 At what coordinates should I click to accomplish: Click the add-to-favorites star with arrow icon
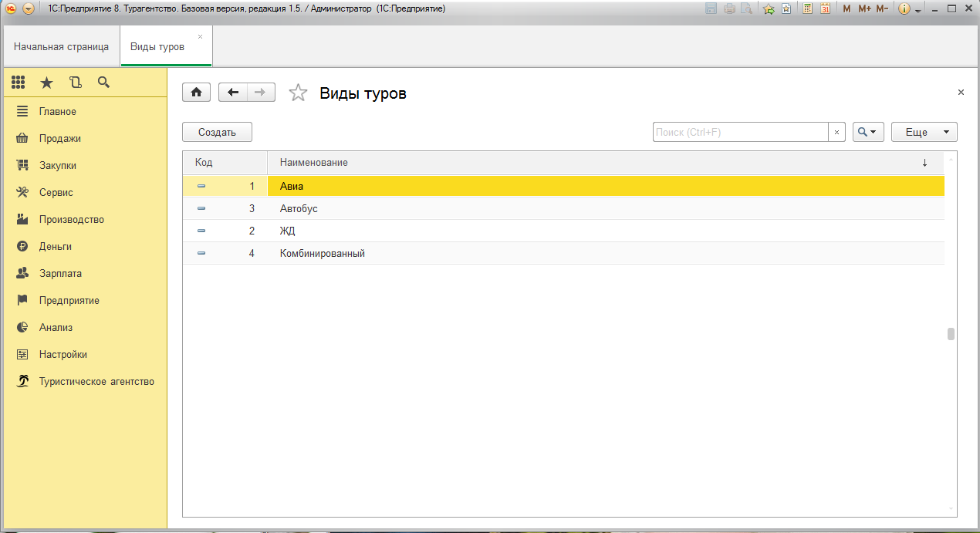pyautogui.click(x=769, y=8)
